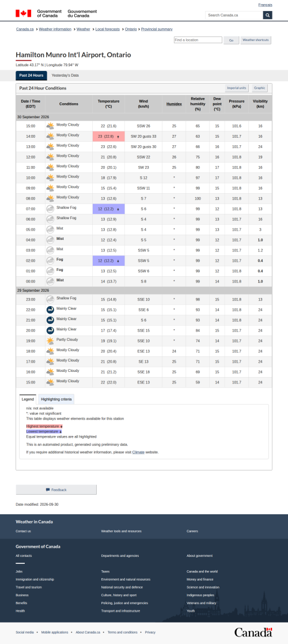Click the Humidex column header link
288x644 pixels.
[x=174, y=104]
